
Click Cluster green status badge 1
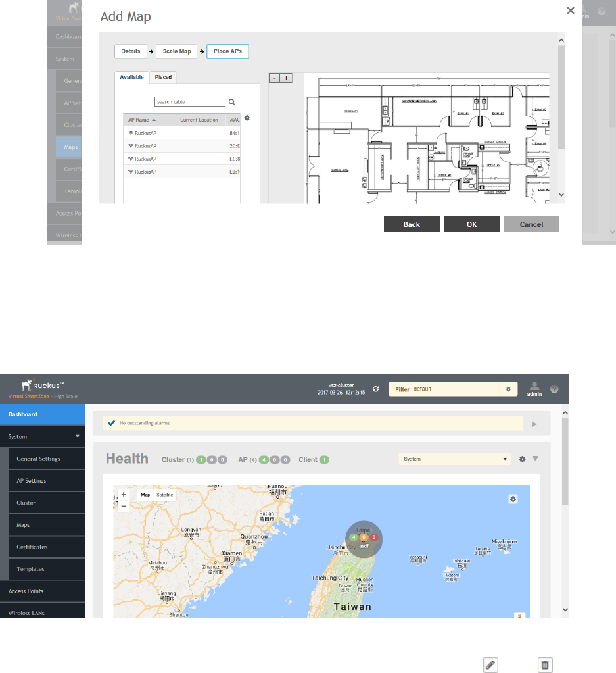point(201,460)
